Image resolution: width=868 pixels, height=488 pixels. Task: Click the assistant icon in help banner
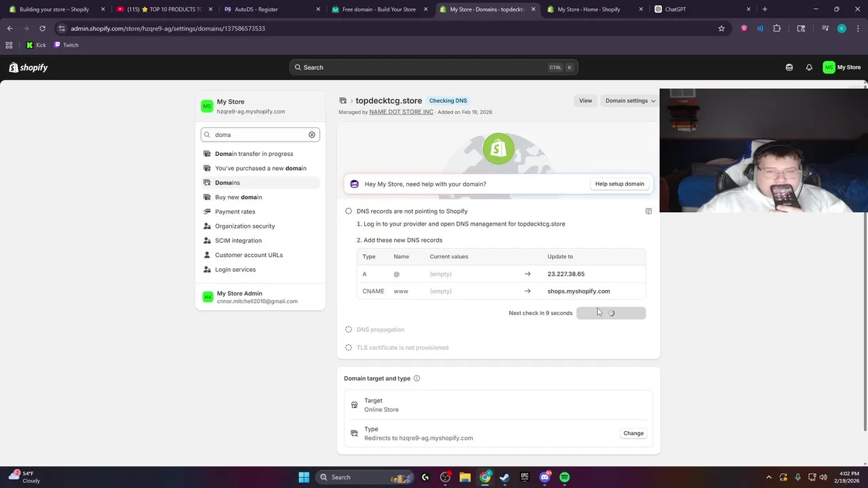[x=354, y=184]
